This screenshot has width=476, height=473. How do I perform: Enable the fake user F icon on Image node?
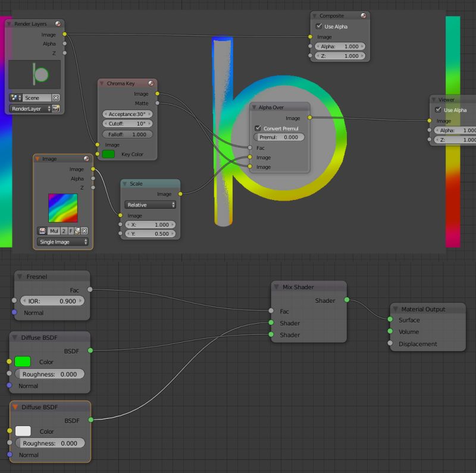point(71,231)
